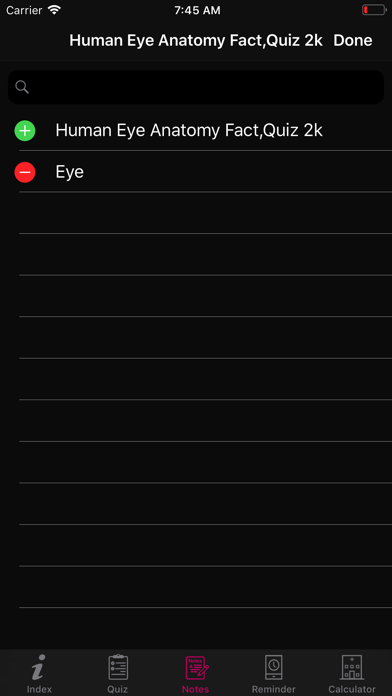392x696 pixels.
Task: Select the Human Eye Anatomy Fact,Quiz 2k row
Action: click(x=196, y=131)
